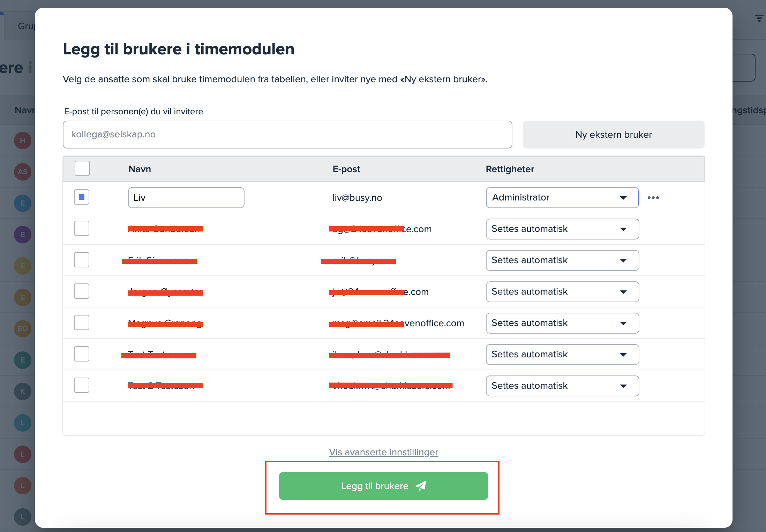Click the H avatar in background list
Screen dimensions: 766x532
23,140
